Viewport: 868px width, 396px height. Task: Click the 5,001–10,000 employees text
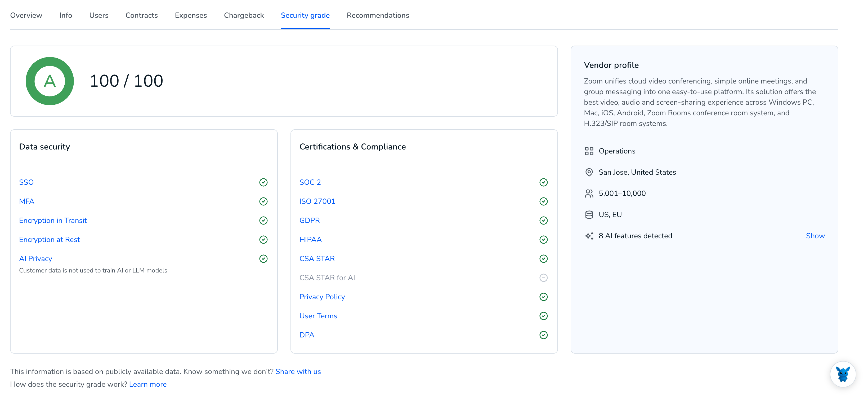622,193
